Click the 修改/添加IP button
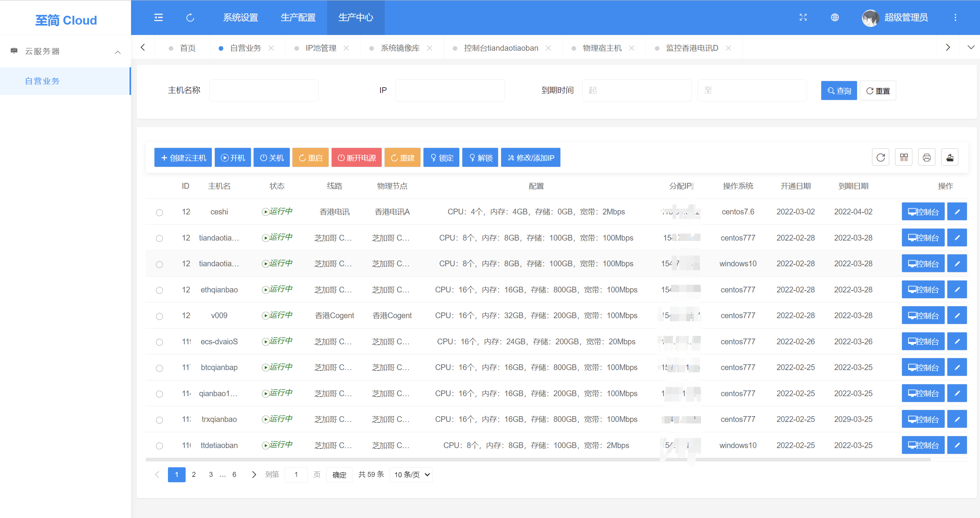This screenshot has height=518, width=980. [x=531, y=158]
